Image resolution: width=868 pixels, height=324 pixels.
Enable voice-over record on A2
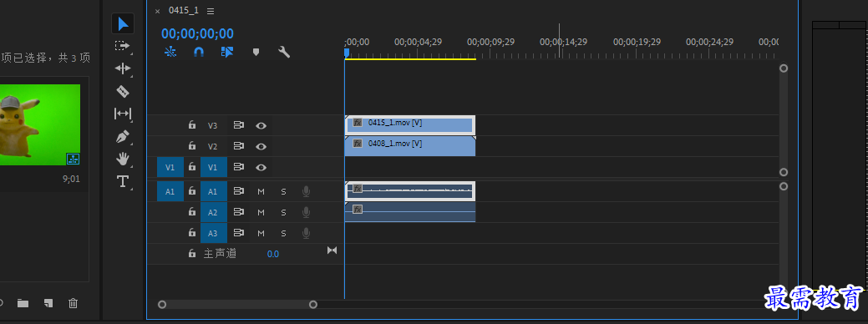click(x=306, y=213)
